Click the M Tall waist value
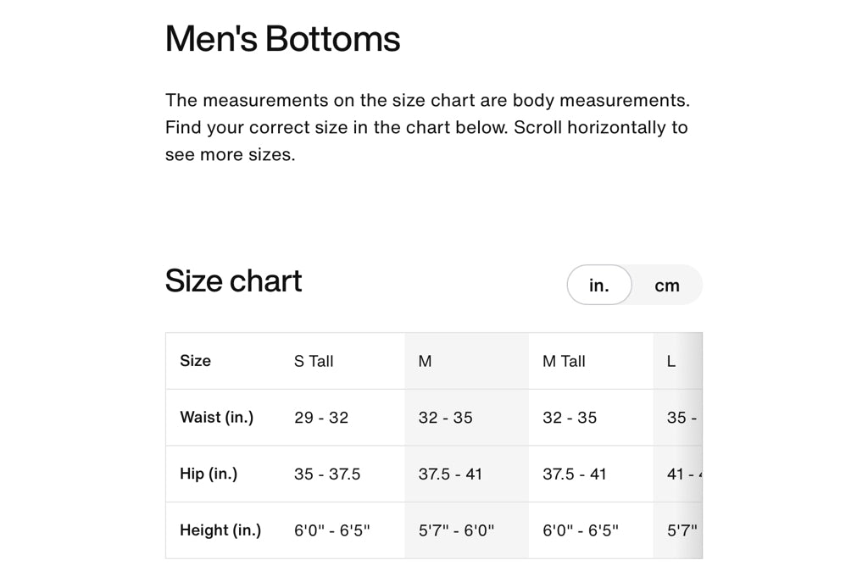 (570, 418)
